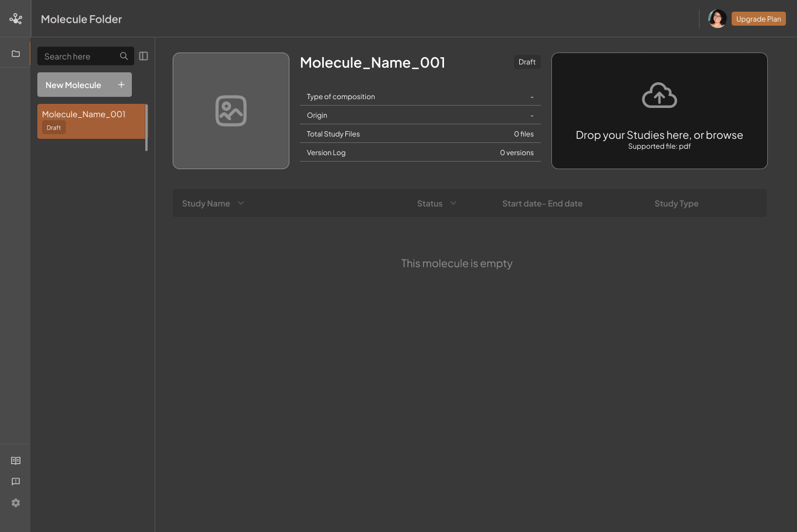Click the Study Name column header
797x532 pixels.
(206, 204)
